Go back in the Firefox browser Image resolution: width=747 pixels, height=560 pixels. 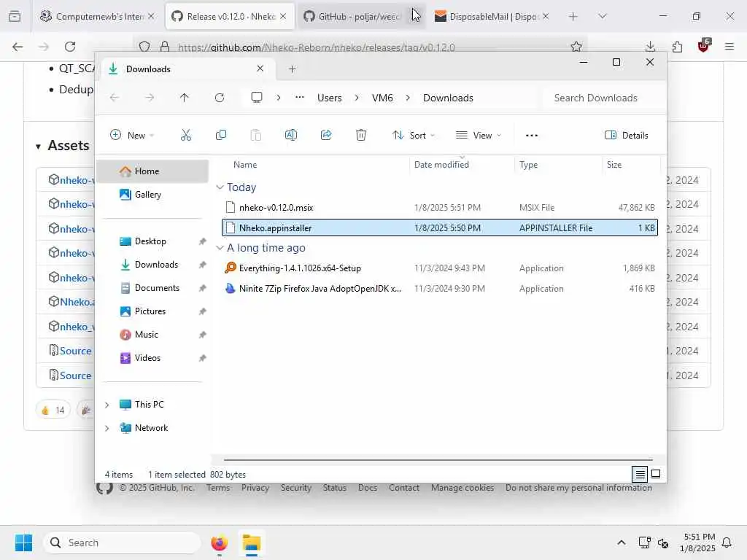point(18,47)
